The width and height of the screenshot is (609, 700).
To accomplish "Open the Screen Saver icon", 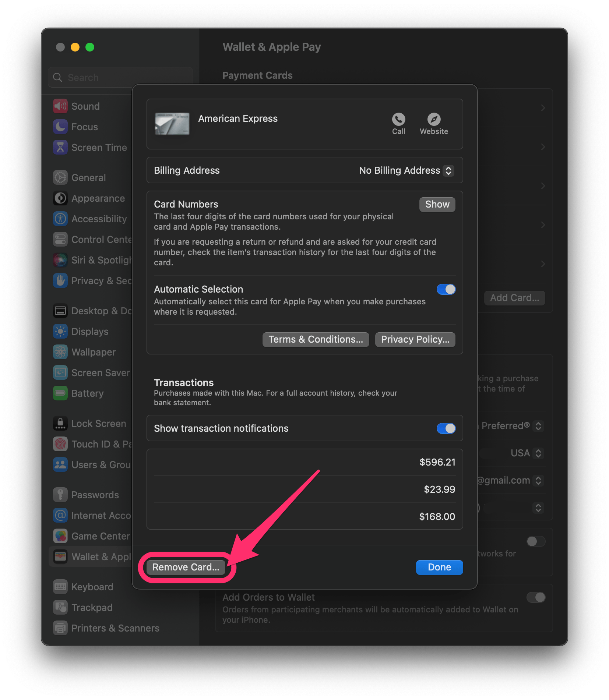I will click(x=60, y=372).
